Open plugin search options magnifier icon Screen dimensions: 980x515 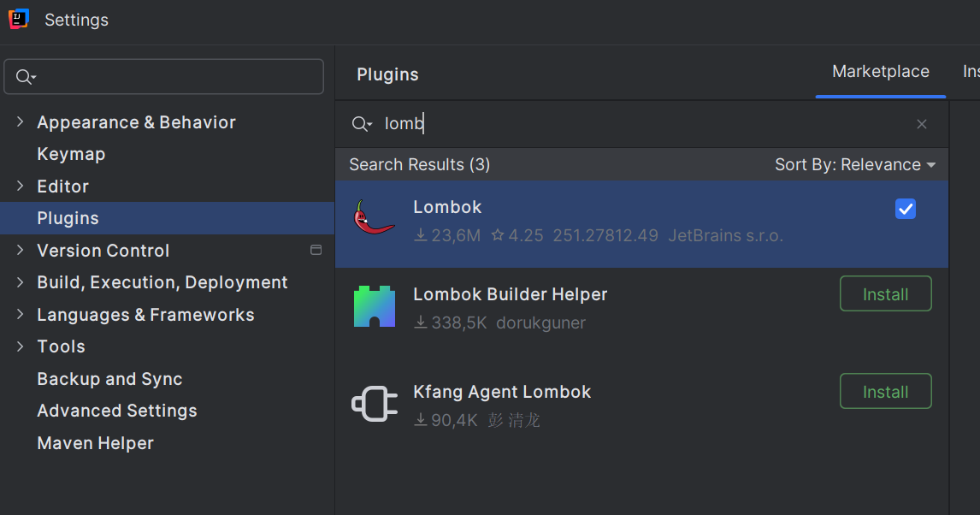(x=362, y=124)
